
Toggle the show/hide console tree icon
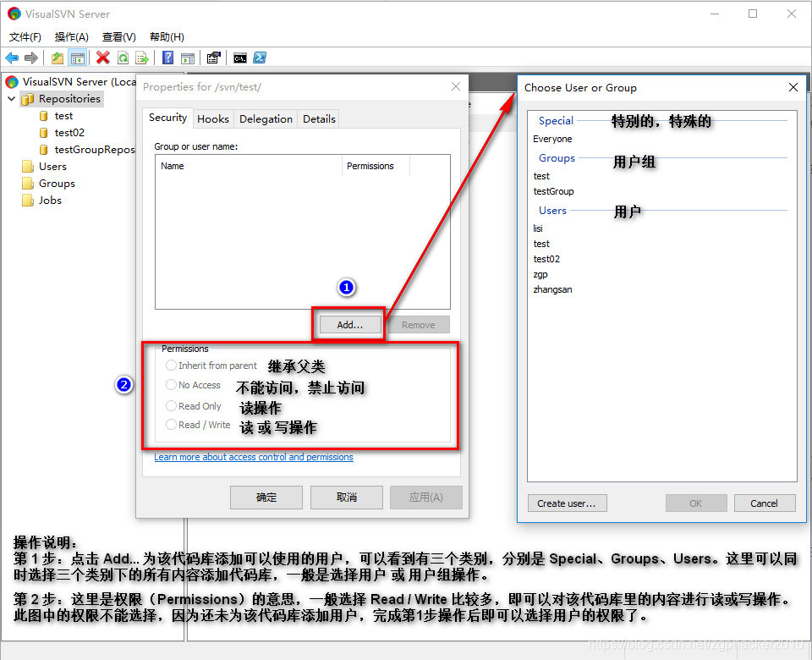pos(78,58)
